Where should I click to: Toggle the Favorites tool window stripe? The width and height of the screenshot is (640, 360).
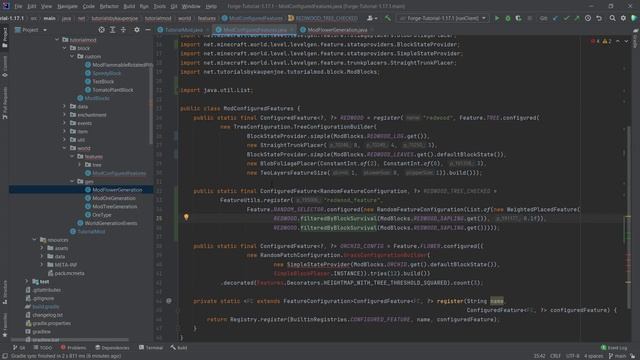click(5, 325)
